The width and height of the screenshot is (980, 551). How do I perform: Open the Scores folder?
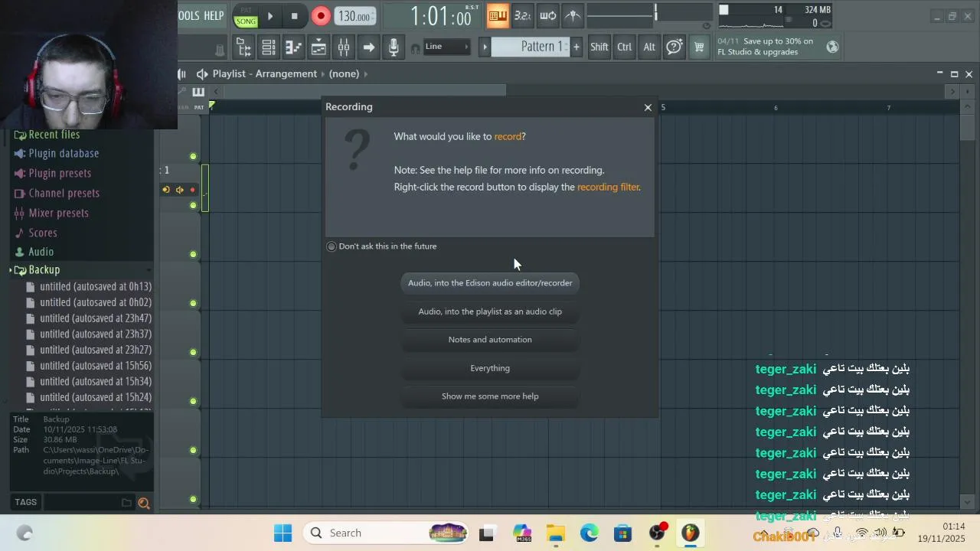click(43, 233)
